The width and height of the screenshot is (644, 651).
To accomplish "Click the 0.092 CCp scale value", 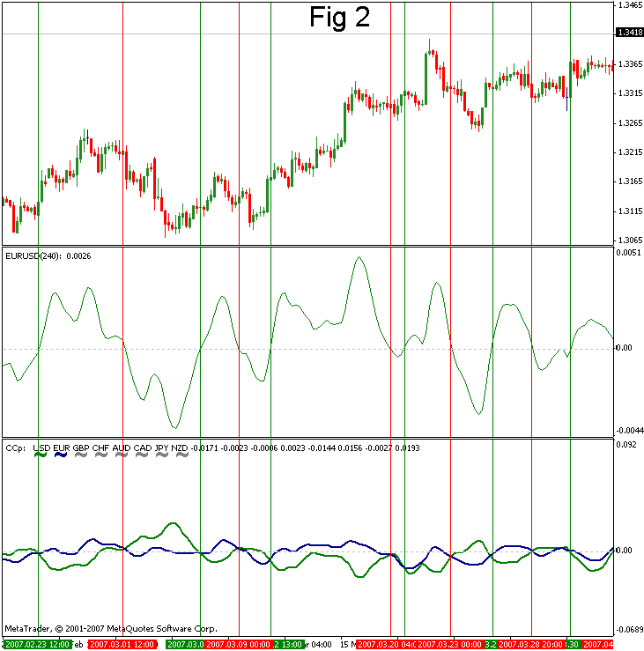I will (x=626, y=445).
